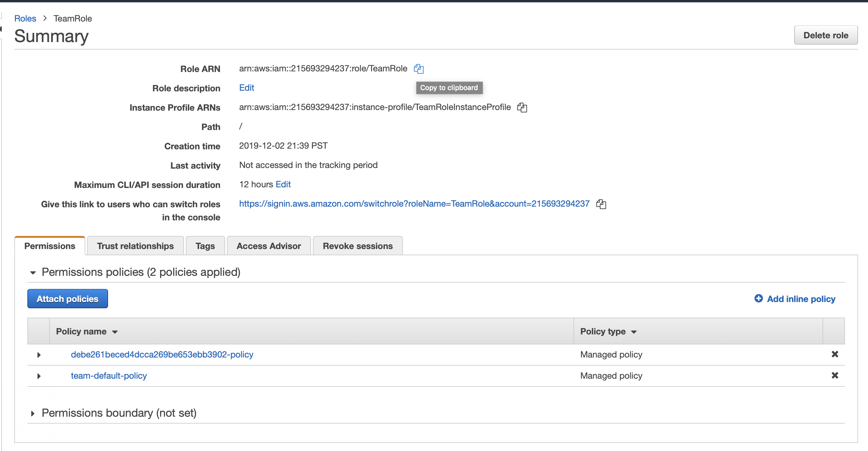The width and height of the screenshot is (868, 451).
Task: Click the breadcrumb chevron after Roles
Action: (x=45, y=18)
